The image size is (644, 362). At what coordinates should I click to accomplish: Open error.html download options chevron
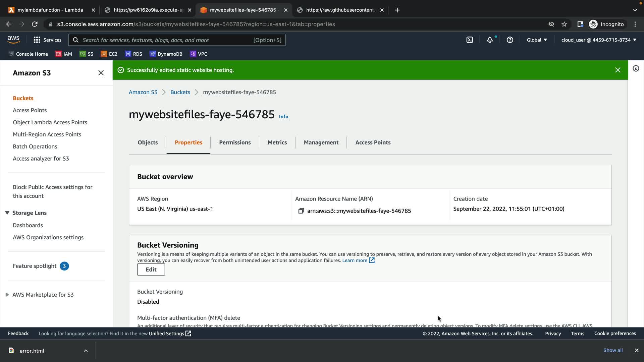pos(86,351)
